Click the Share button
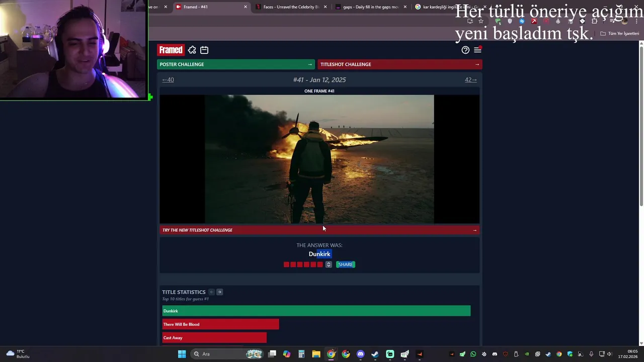Screen dimensions: 644x362 click(x=345, y=264)
